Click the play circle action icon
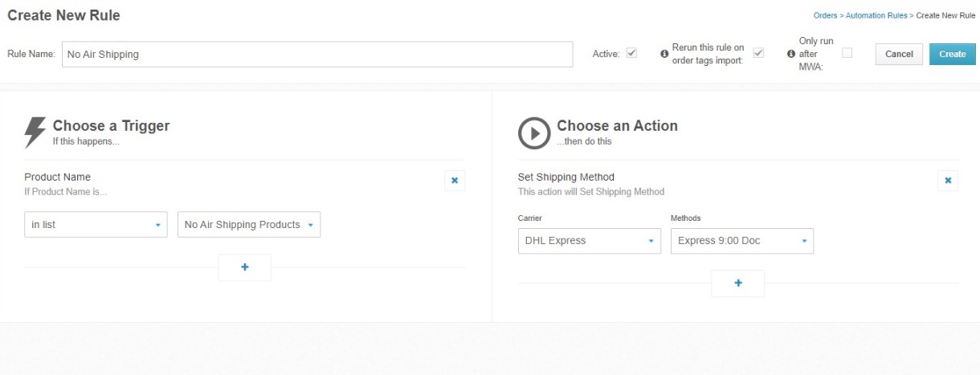The image size is (980, 375). click(534, 133)
